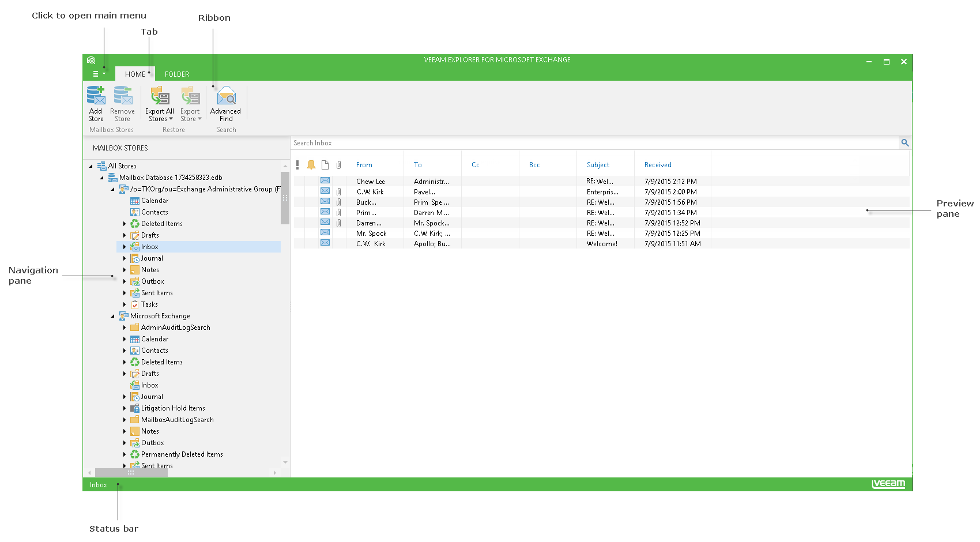Click the envelope icon of the 12:25 PM email
980x542 pixels.
[x=325, y=233]
